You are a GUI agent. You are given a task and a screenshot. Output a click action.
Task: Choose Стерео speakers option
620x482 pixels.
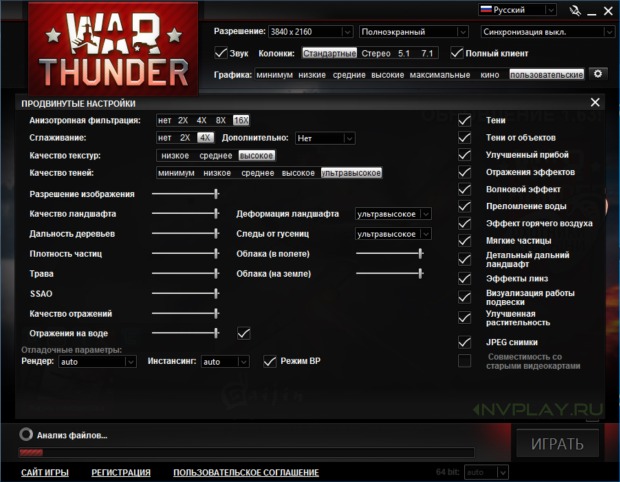[376, 53]
